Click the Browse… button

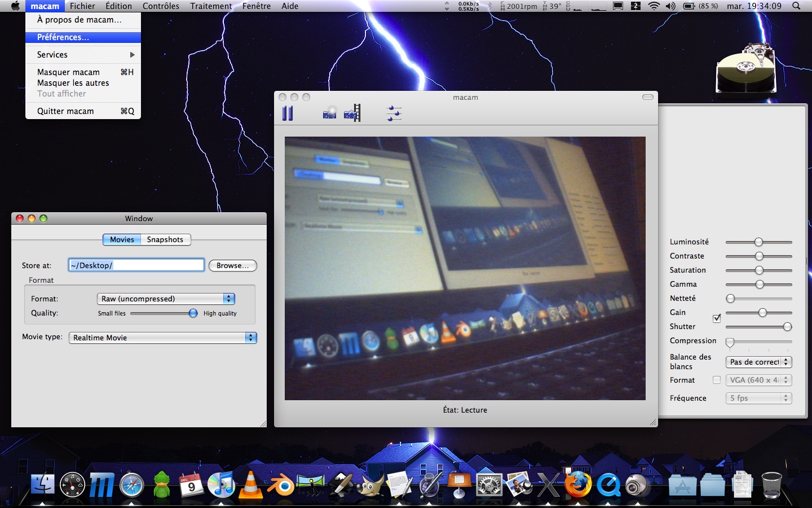pos(232,265)
